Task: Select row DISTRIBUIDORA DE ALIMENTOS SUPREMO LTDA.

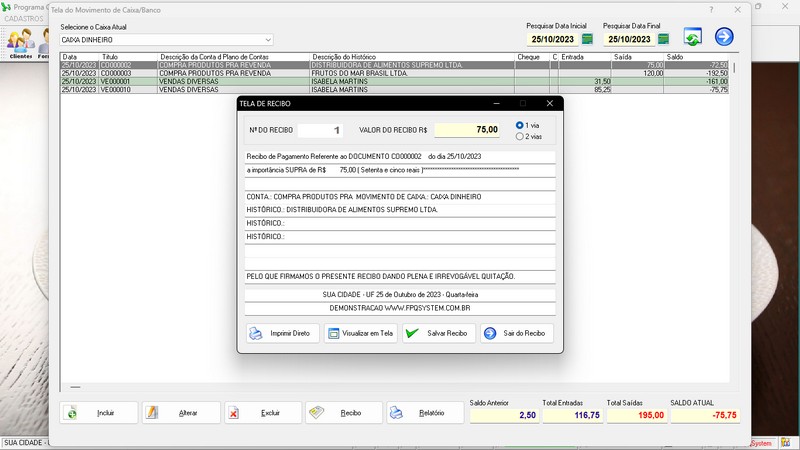Action: pos(394,65)
